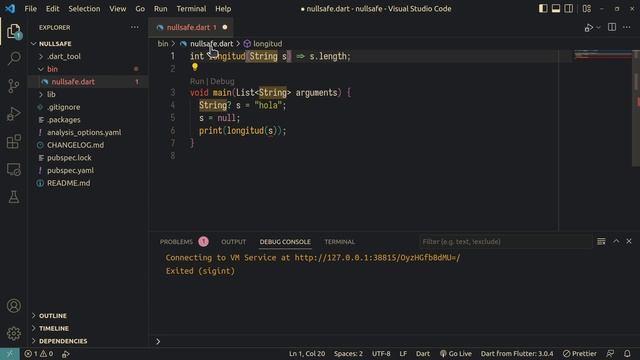Change Spaces: 2 indentation setting
Viewport: 640px width, 360px height.
pos(348,354)
